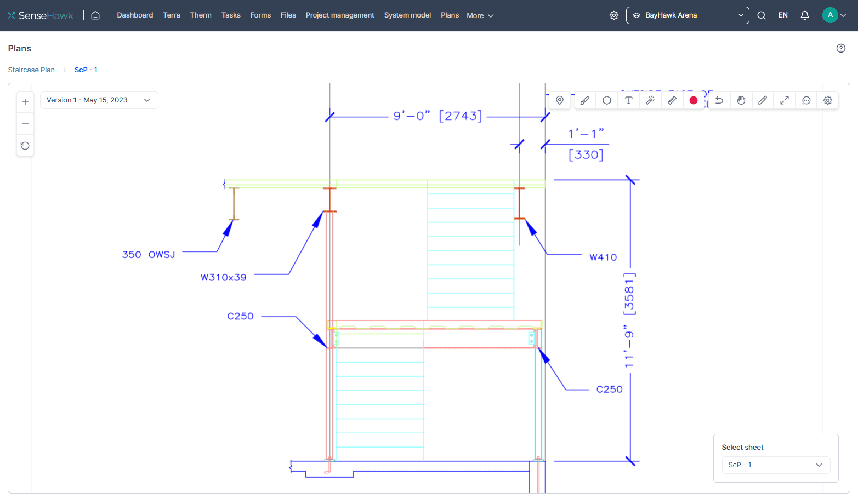Image resolution: width=858 pixels, height=504 pixels.
Task: Select the Text annotation tool
Action: pos(628,100)
